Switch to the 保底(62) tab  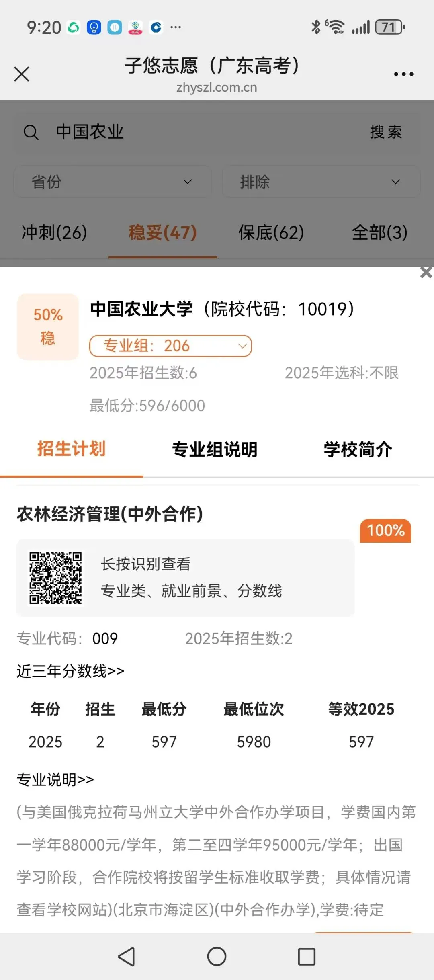pyautogui.click(x=271, y=232)
